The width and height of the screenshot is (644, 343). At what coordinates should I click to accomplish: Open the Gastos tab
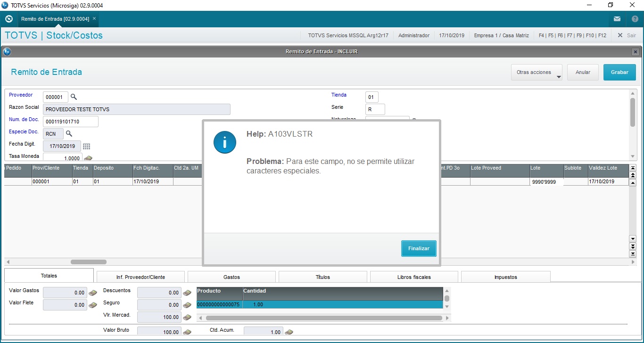click(x=231, y=277)
